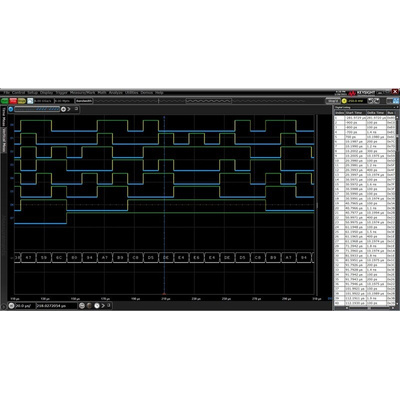The width and height of the screenshot is (400, 400).
Task: Click bus value E6 in decoded row
Action: 196,258
